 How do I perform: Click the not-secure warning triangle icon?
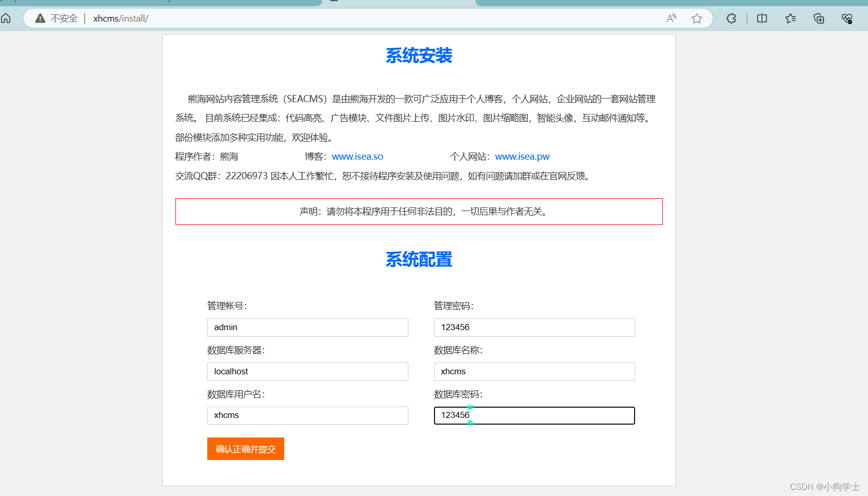(40, 18)
